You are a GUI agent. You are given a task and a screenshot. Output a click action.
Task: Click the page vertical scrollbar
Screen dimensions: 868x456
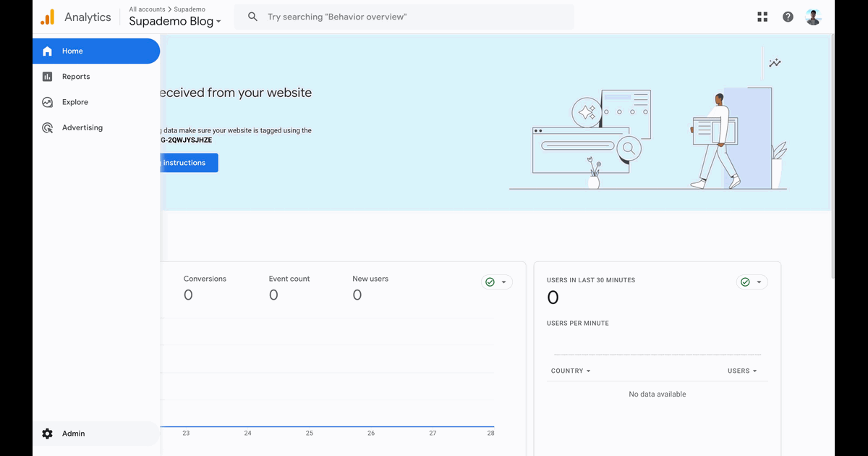(x=832, y=156)
